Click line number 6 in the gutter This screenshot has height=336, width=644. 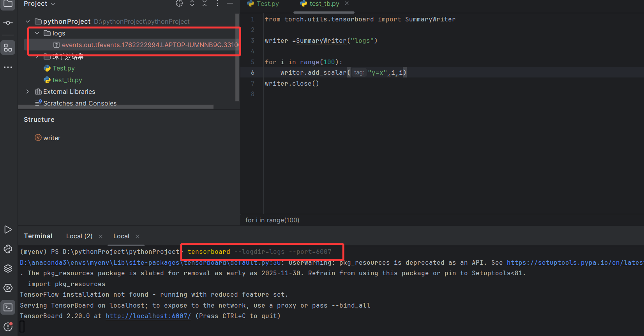click(x=252, y=72)
